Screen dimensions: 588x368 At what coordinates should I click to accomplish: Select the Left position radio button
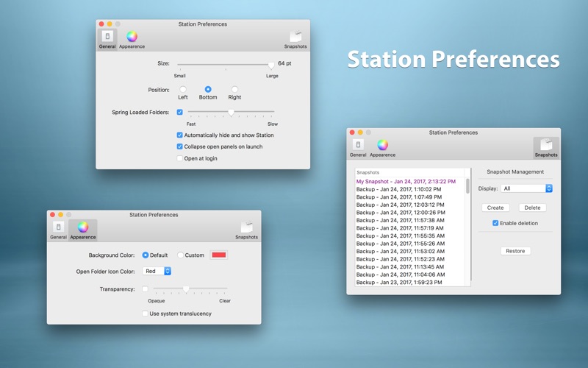click(x=183, y=90)
